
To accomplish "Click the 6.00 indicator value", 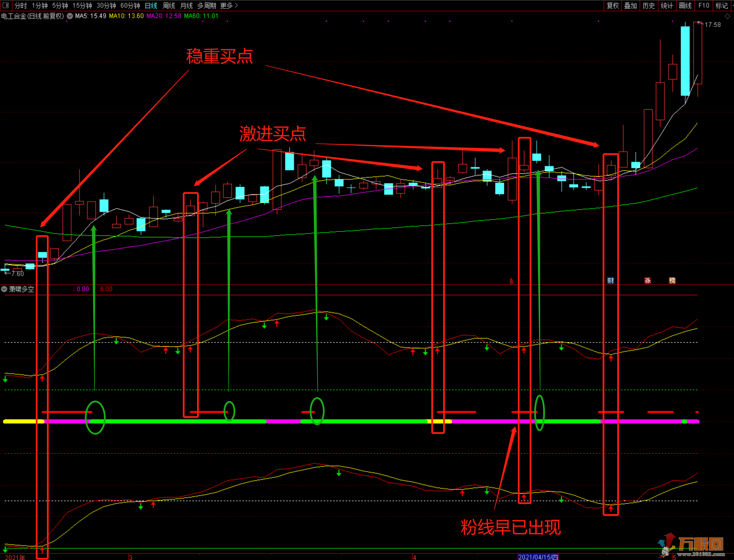I will [x=106, y=289].
